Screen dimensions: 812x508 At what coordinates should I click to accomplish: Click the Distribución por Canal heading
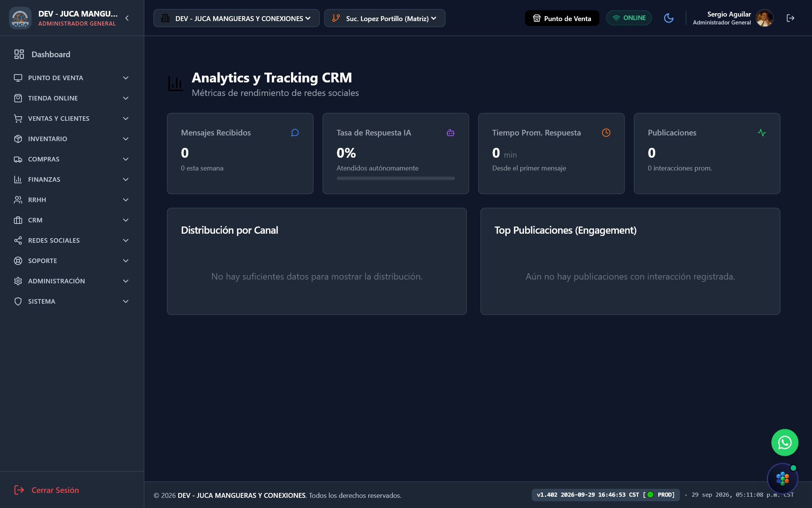[230, 230]
